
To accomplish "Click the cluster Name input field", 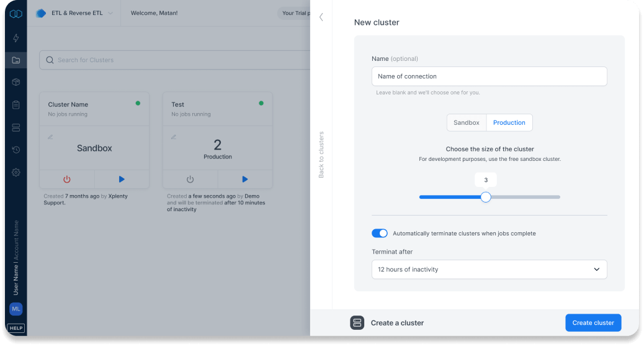I will tap(489, 76).
